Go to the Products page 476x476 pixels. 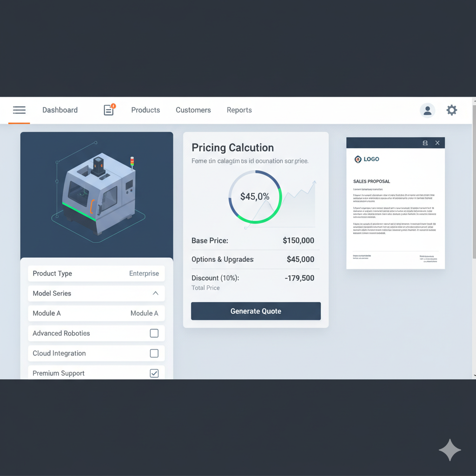pos(145,110)
